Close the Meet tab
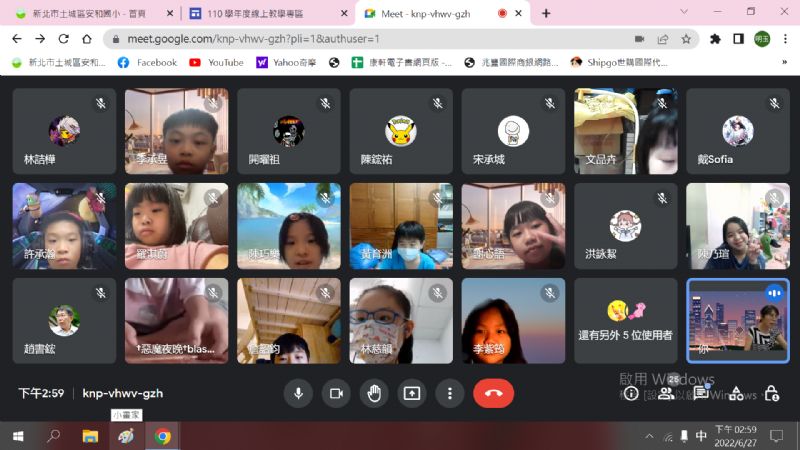This screenshot has height=450, width=800. [518, 14]
